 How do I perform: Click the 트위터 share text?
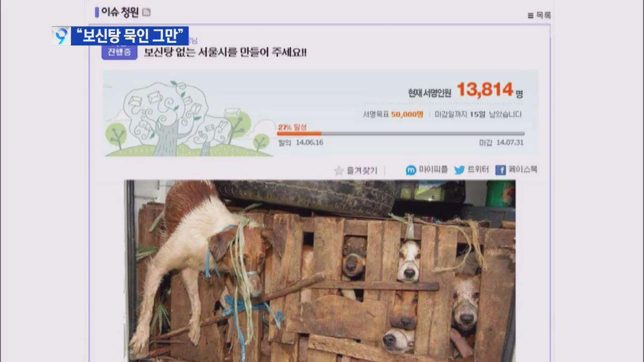tap(478, 170)
